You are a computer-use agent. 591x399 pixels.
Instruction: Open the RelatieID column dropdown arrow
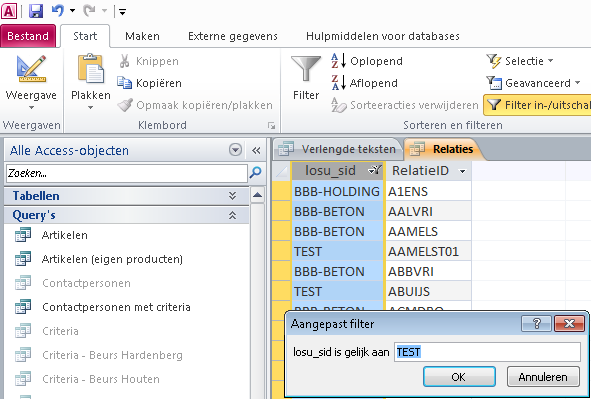462,172
